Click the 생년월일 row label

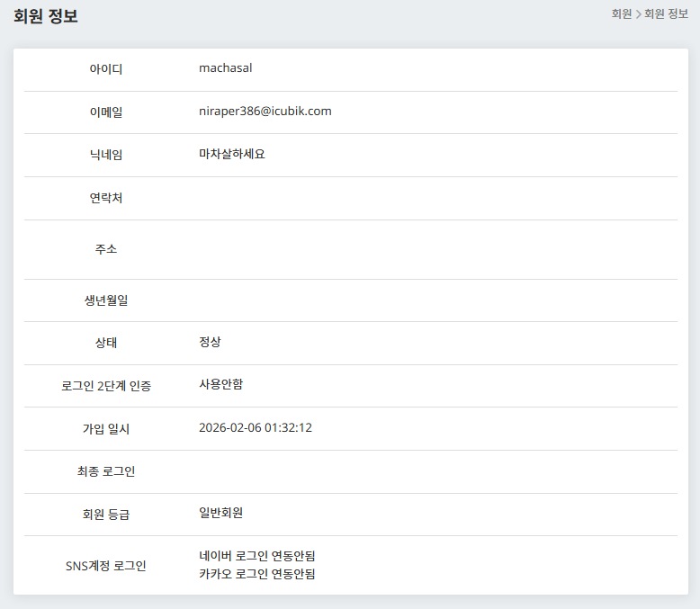[x=106, y=300]
